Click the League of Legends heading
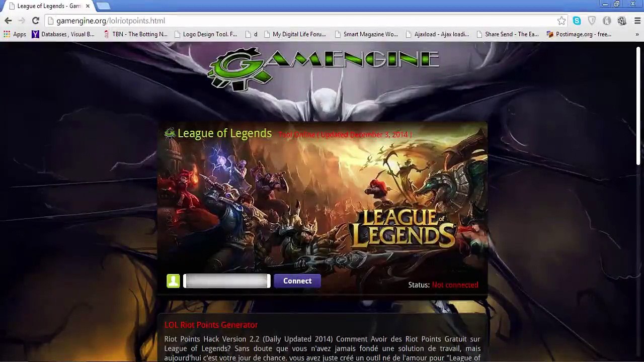This screenshot has height=362, width=644. [x=224, y=133]
